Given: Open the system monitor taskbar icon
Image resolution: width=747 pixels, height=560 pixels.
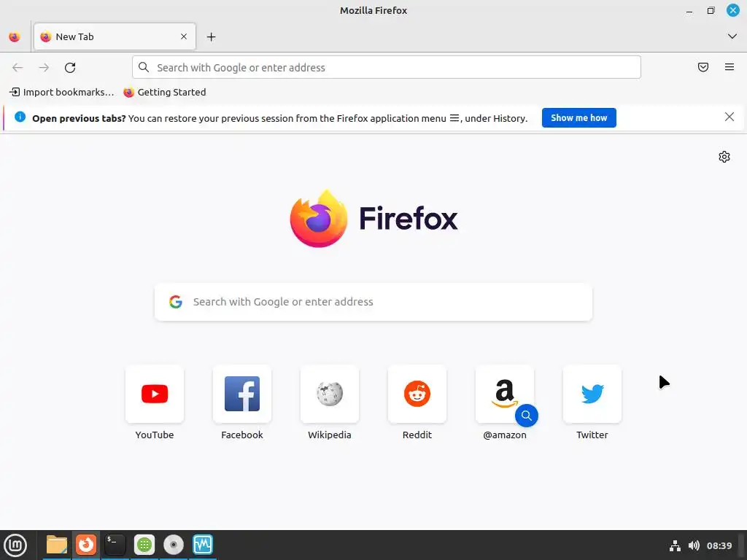Looking at the screenshot, I should click(203, 545).
